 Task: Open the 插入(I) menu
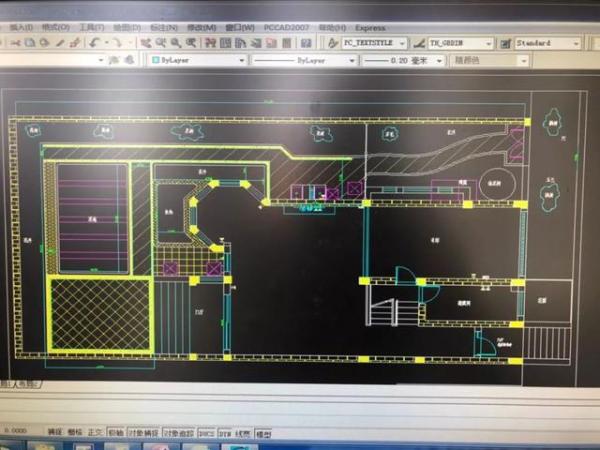point(21,28)
